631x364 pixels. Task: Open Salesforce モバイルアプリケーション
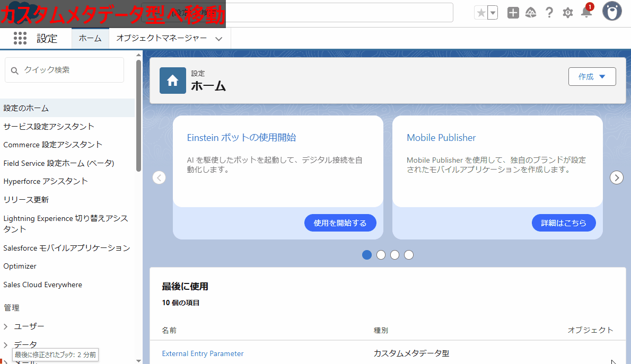pyautogui.click(x=67, y=248)
